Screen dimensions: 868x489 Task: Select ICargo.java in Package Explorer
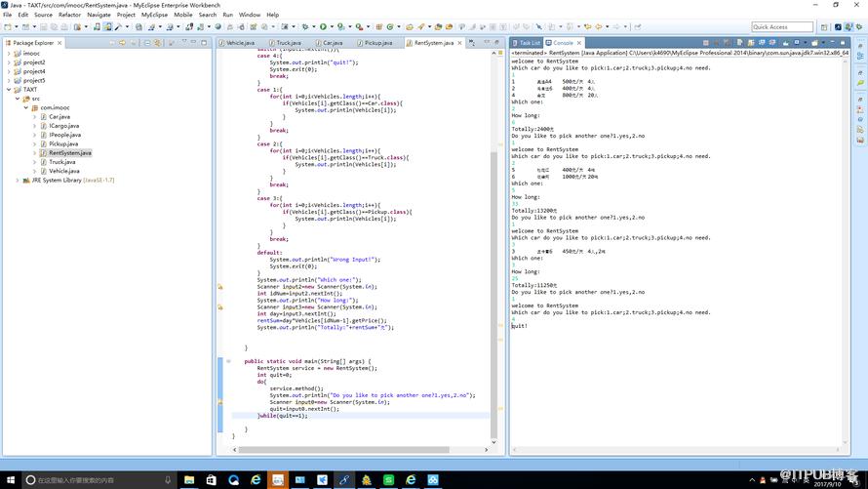coord(63,126)
